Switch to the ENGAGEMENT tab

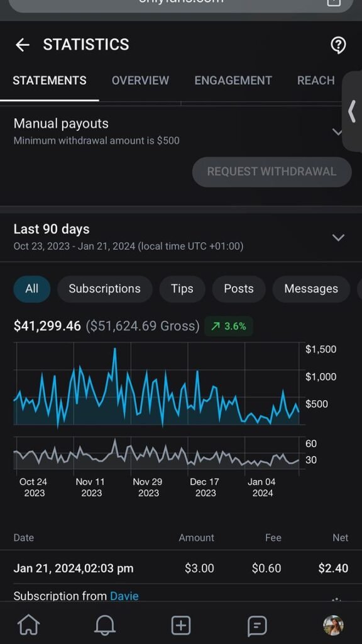pyautogui.click(x=233, y=80)
